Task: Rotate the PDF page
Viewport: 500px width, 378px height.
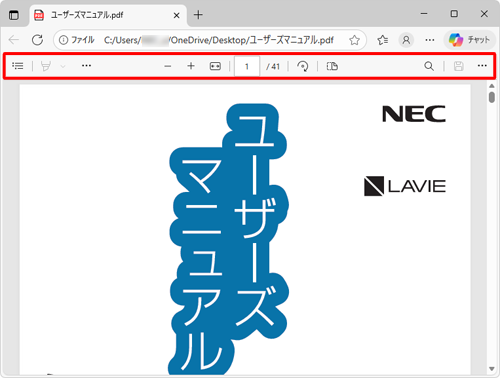Action: click(x=303, y=66)
